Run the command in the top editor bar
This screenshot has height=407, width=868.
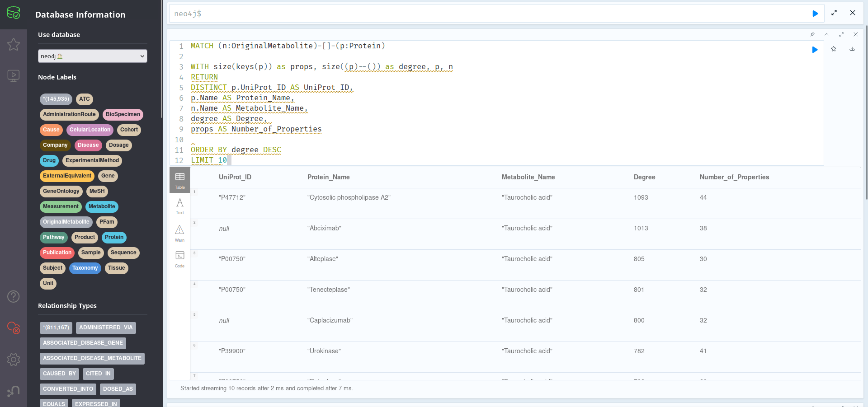[x=815, y=14]
